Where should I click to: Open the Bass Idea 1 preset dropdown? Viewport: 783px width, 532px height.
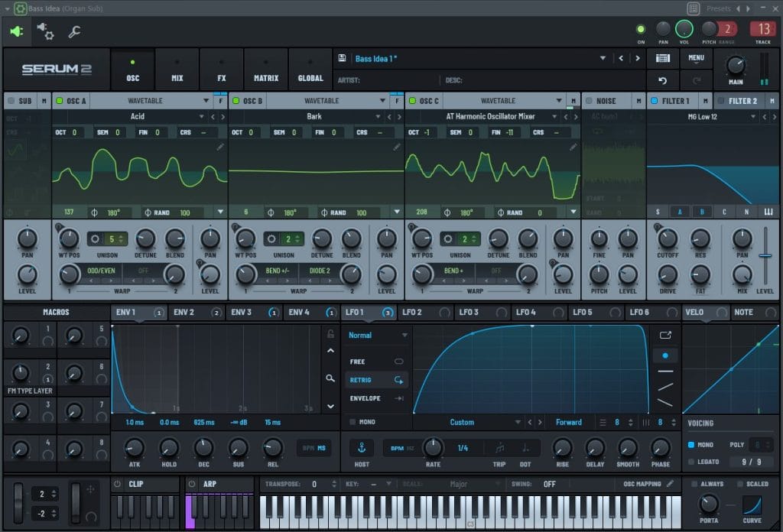point(603,58)
